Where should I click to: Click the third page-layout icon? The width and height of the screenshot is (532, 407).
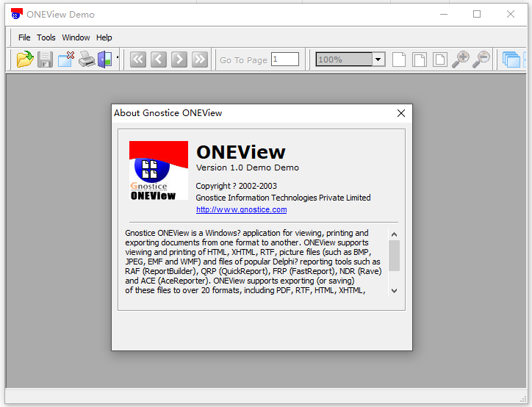pyautogui.click(x=440, y=60)
